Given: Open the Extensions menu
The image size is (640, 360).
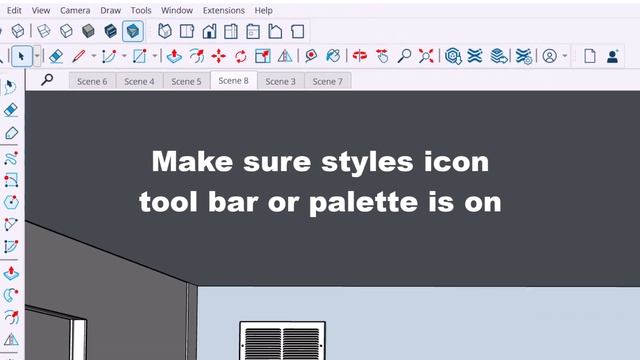Looking at the screenshot, I should [x=224, y=10].
